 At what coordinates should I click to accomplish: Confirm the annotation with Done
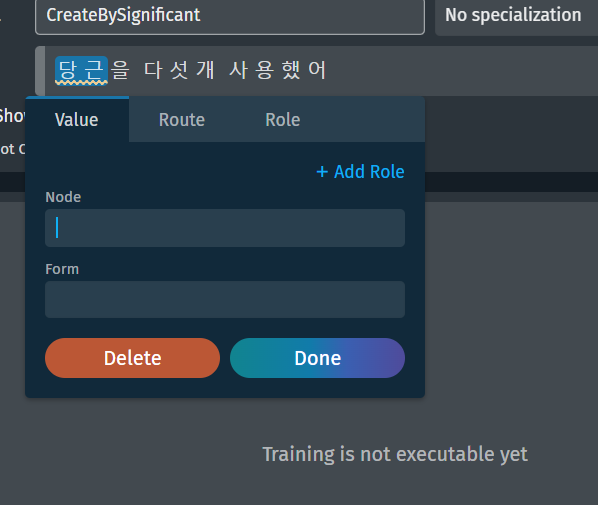coord(317,358)
